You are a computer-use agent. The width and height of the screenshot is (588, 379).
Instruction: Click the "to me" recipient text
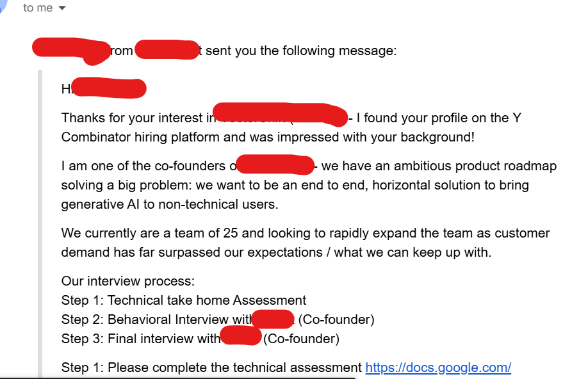[38, 8]
